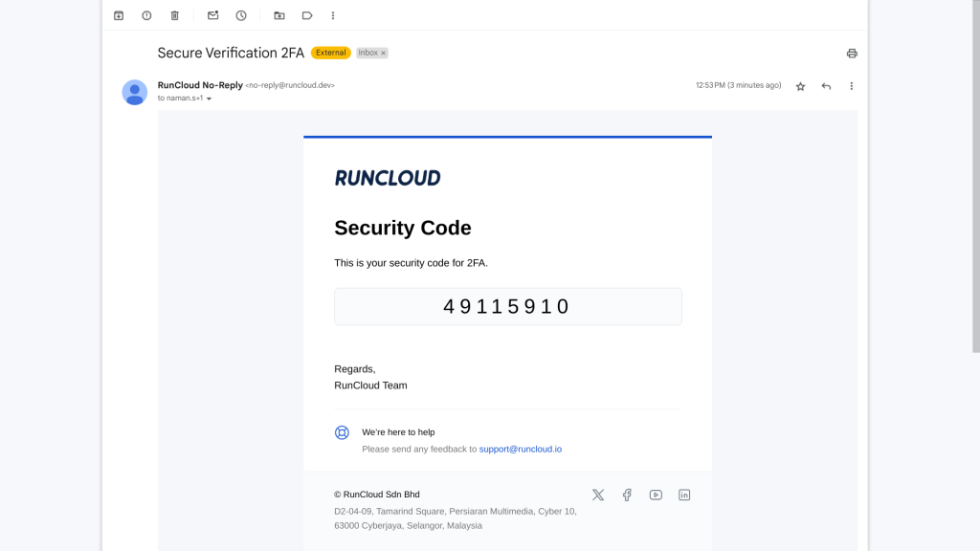Screen dimensions: 980x551
Task: Open the RunCloud Facebook icon
Action: (x=627, y=495)
